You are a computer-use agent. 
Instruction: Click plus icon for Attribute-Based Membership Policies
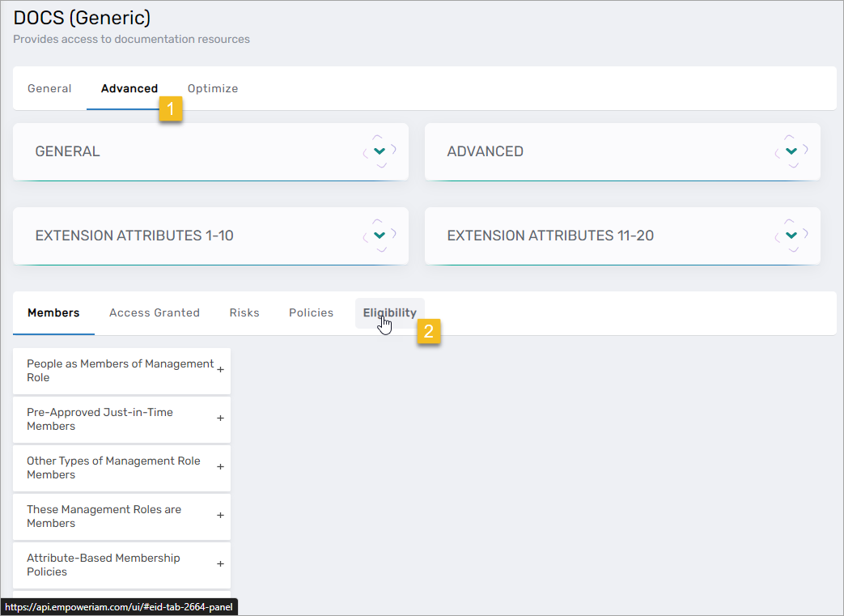(x=220, y=564)
